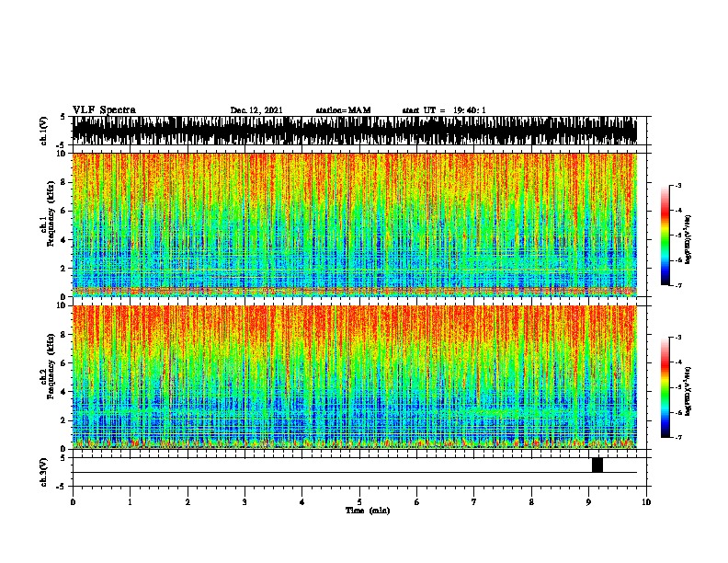Select the date text "Dec. 12, 2021"
Viewport: 728px width, 563px height.
[x=256, y=110]
